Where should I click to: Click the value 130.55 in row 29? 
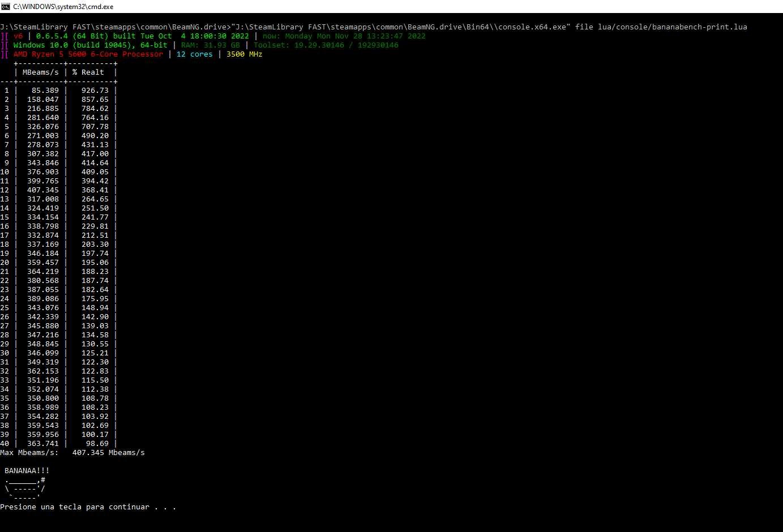[95, 344]
